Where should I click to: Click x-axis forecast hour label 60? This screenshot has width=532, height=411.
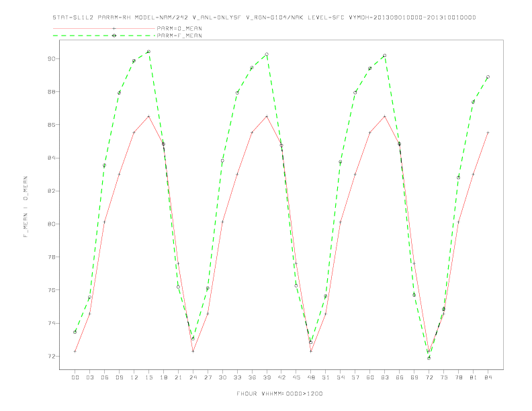coord(370,377)
